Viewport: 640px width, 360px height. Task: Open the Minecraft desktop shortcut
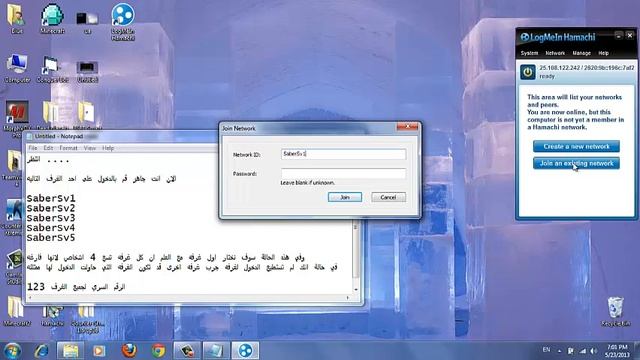point(52,18)
